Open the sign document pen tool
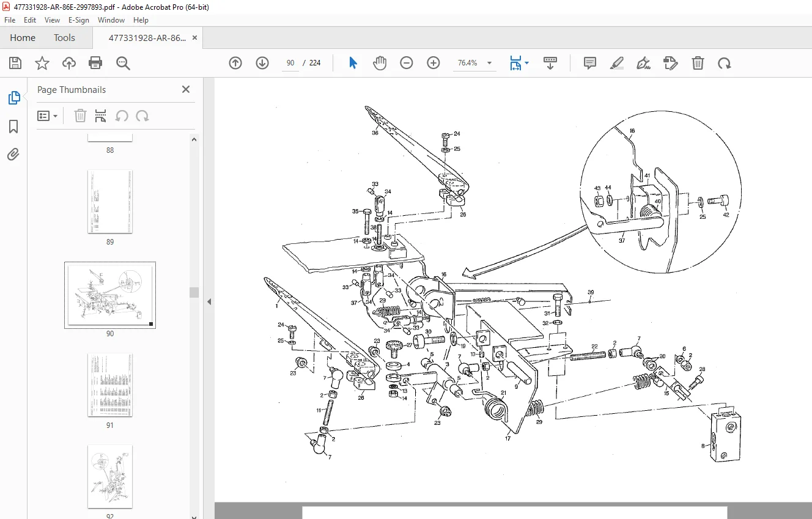The height and width of the screenshot is (519, 812). (x=643, y=63)
